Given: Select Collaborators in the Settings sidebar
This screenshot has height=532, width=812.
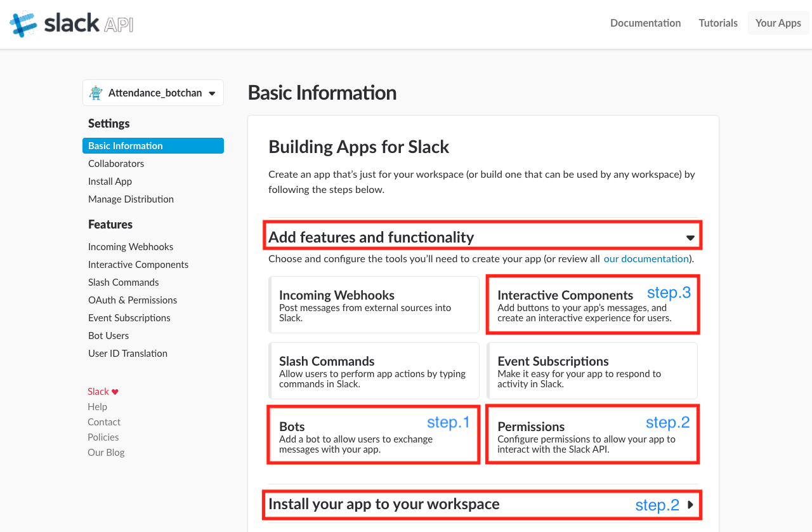Looking at the screenshot, I should click(x=116, y=164).
